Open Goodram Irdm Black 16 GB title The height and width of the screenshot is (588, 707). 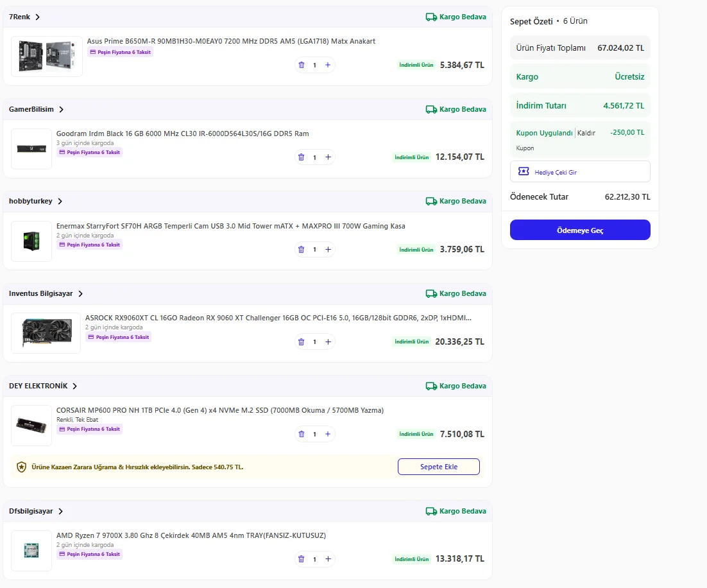(x=183, y=134)
